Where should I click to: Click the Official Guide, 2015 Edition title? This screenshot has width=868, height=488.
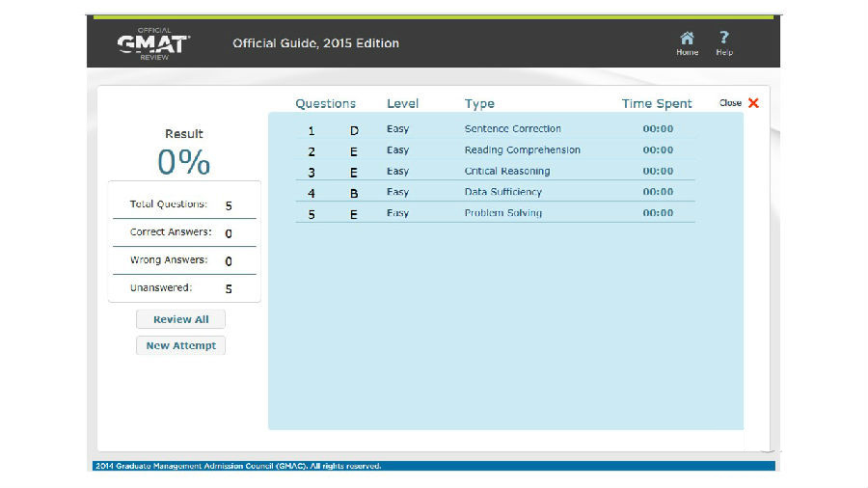coord(315,43)
